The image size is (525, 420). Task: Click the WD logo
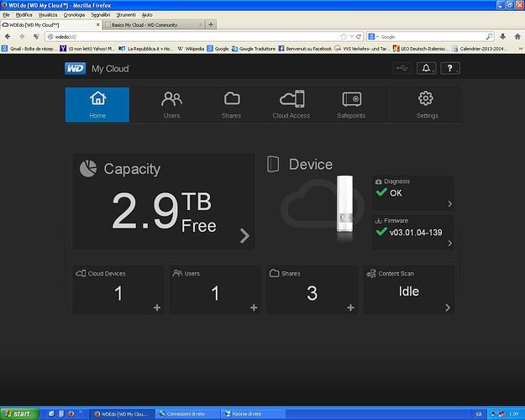75,69
